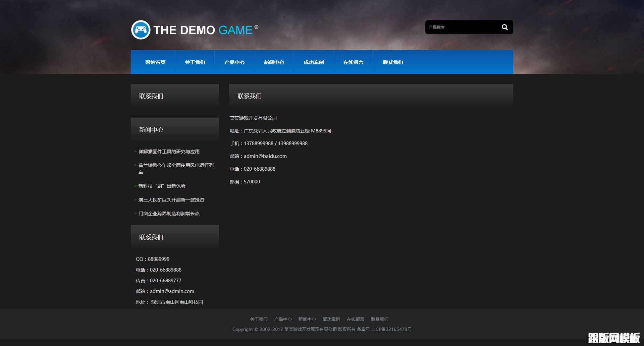The width and height of the screenshot is (644, 346).
Task: Open 新闻中心 from the top navigation bar
Action: tap(274, 62)
